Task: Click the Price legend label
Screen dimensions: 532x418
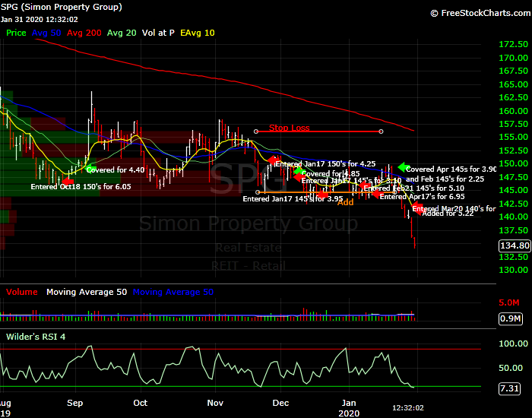Action: (16, 33)
